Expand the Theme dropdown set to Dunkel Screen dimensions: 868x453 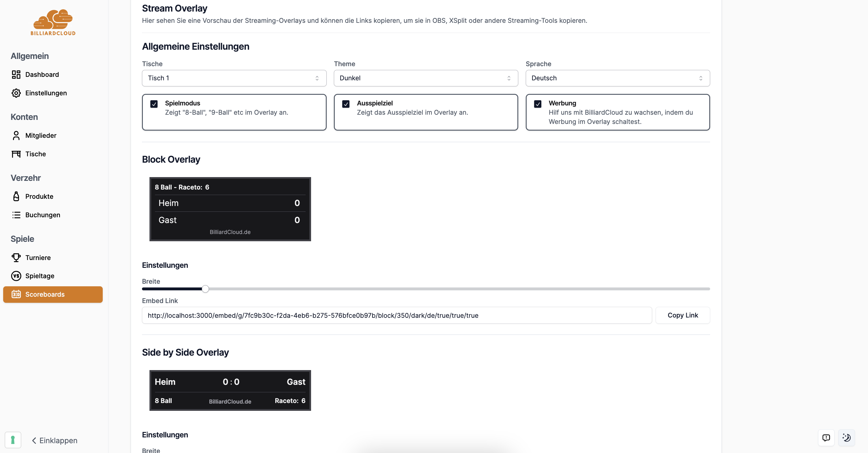(x=426, y=78)
